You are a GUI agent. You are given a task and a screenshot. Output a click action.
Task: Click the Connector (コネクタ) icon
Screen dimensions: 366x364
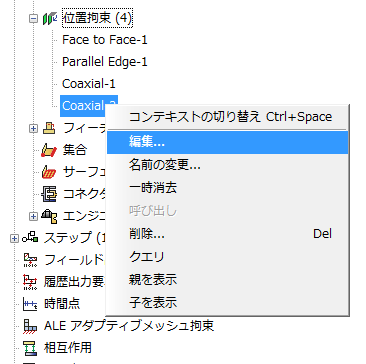[x=49, y=194]
